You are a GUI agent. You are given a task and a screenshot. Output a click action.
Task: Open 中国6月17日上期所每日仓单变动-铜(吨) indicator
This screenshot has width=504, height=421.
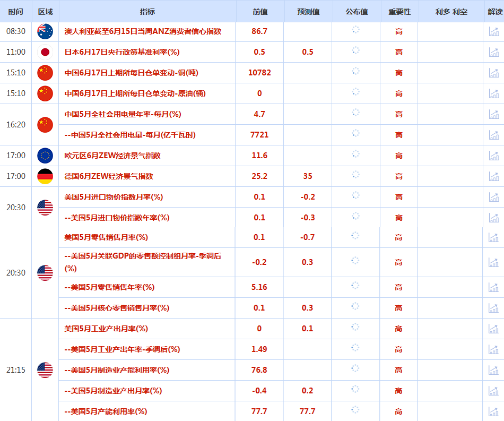click(x=131, y=73)
